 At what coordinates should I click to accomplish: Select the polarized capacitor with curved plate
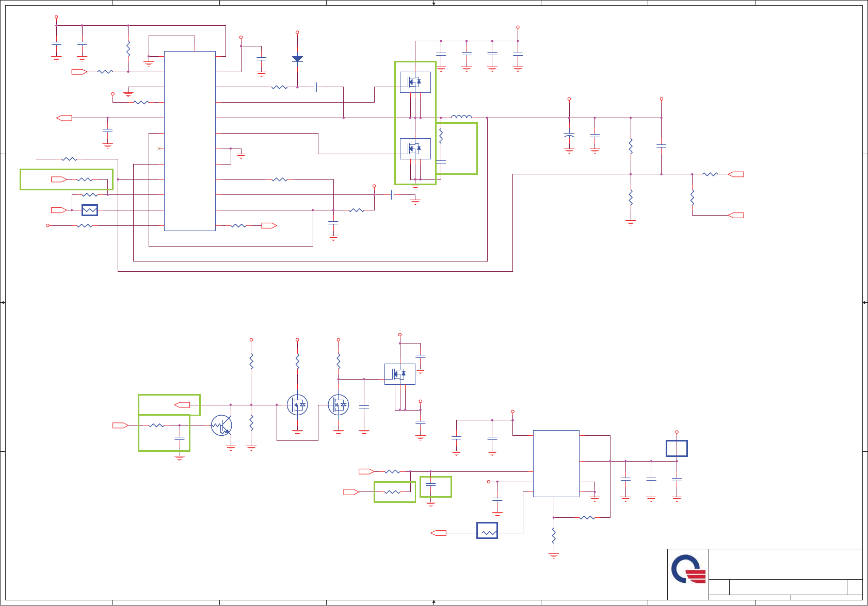[569, 136]
